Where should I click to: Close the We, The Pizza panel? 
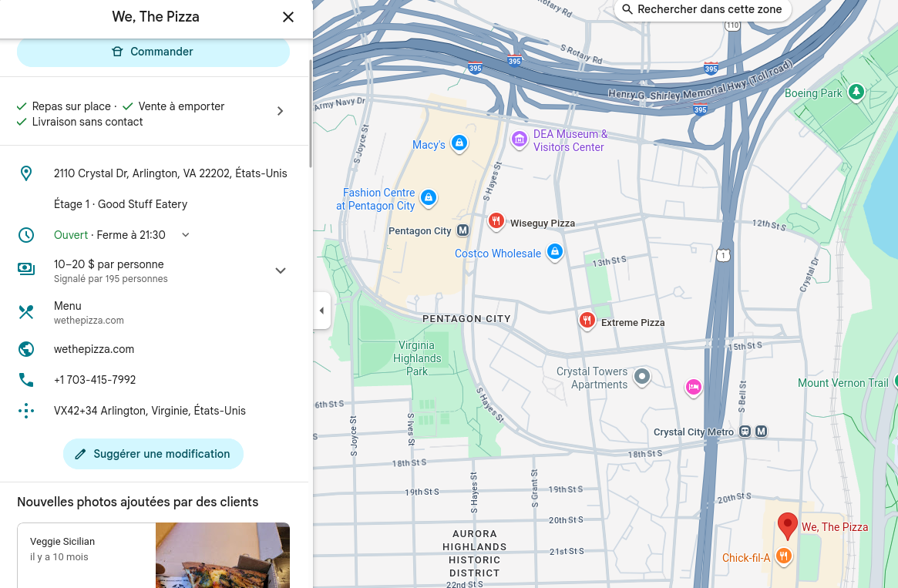coord(288,17)
